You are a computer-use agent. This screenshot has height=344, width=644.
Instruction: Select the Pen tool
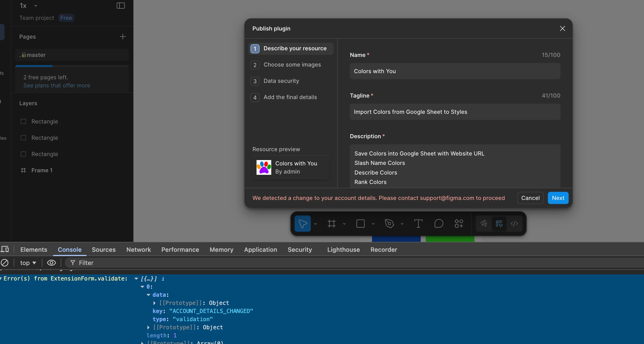coord(389,224)
